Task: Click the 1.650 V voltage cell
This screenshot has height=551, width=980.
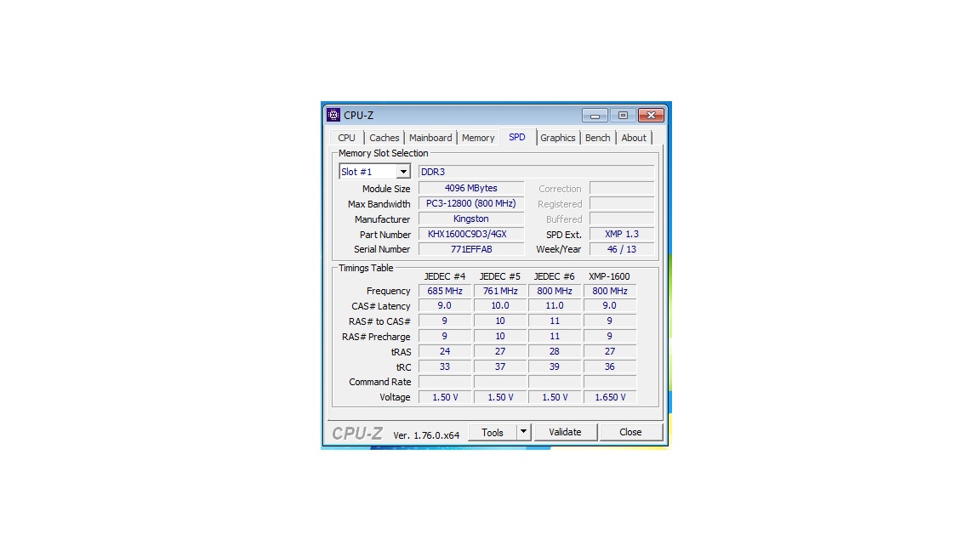Action: point(610,397)
